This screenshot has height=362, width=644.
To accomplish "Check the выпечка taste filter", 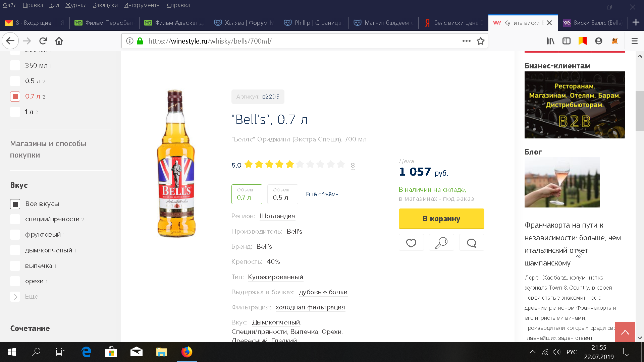I will click(15, 266).
